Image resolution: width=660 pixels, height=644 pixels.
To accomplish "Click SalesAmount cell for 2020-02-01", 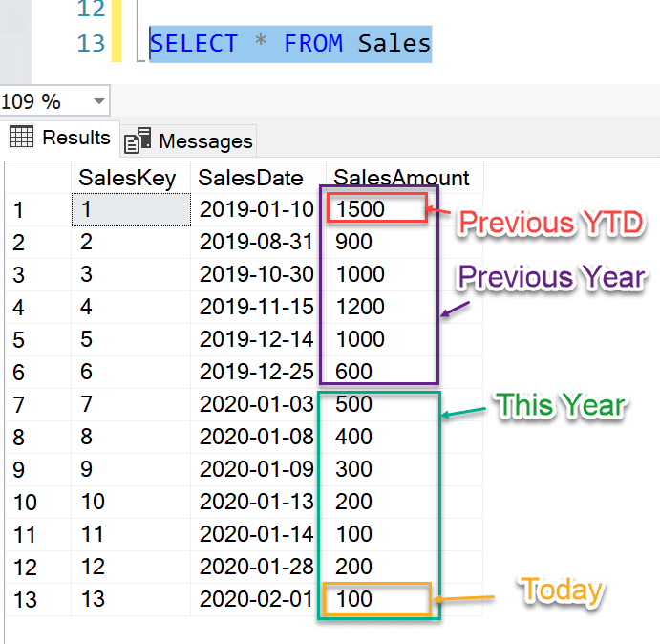I will pyautogui.click(x=374, y=599).
